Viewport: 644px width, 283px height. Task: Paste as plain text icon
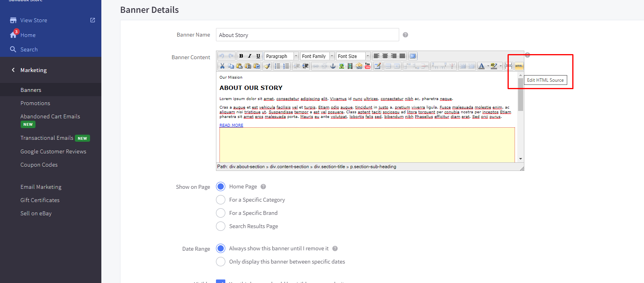click(248, 66)
